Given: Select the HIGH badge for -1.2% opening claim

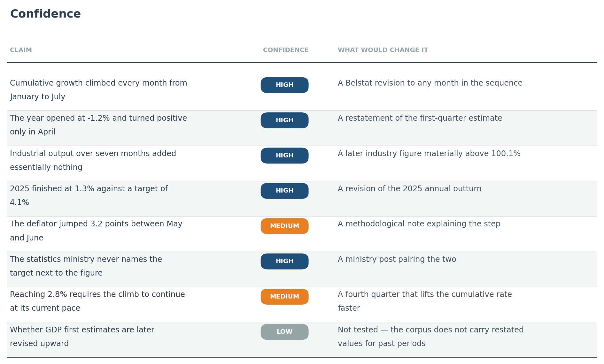Looking at the screenshot, I should 284,120.
